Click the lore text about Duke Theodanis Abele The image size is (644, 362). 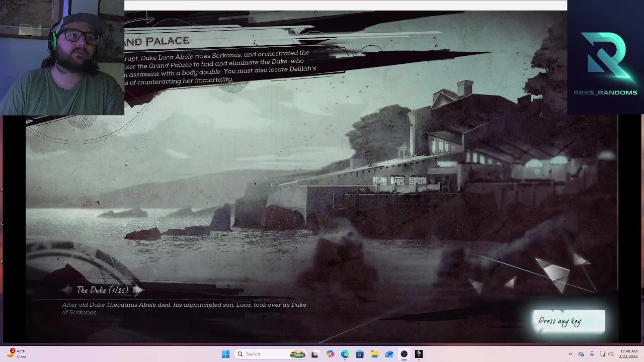click(184, 309)
